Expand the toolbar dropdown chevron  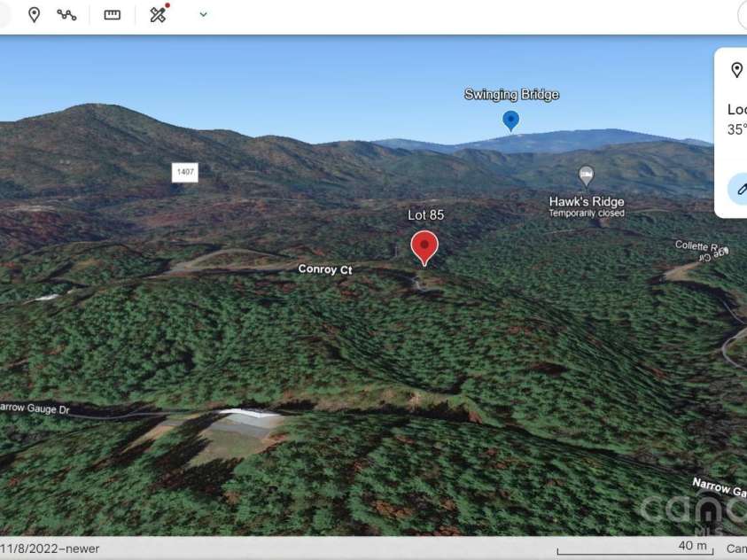pyautogui.click(x=204, y=15)
